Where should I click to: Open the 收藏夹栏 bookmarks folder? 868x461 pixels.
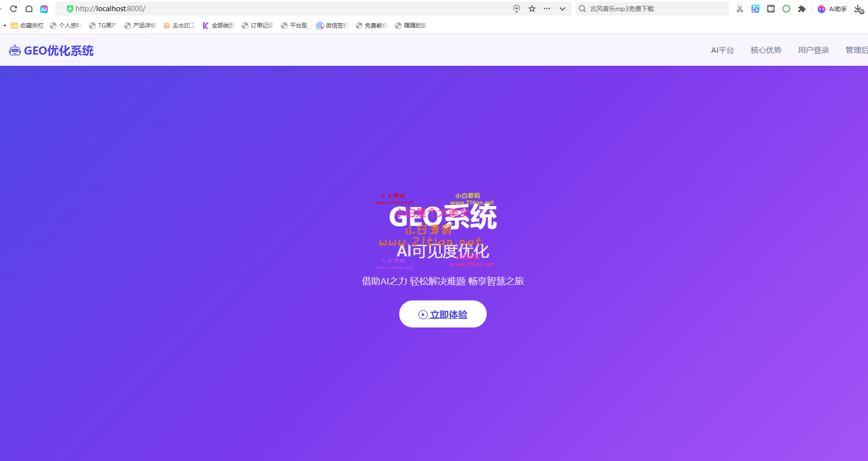tap(27, 26)
